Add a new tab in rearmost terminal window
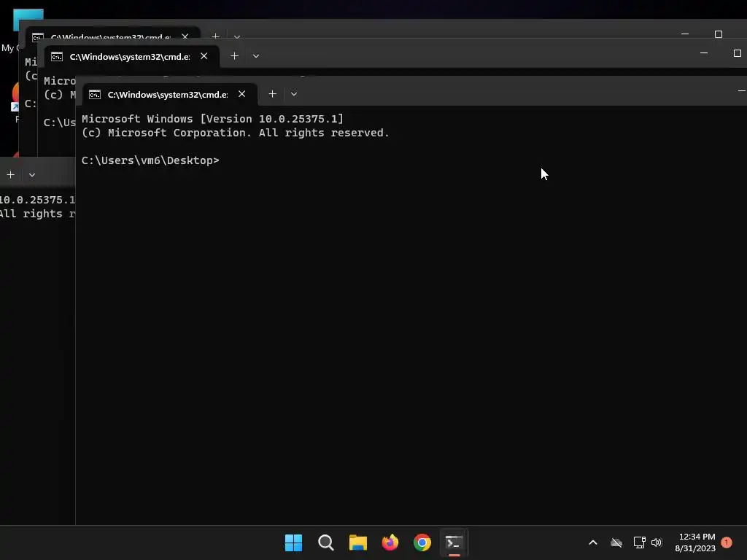 [x=215, y=36]
